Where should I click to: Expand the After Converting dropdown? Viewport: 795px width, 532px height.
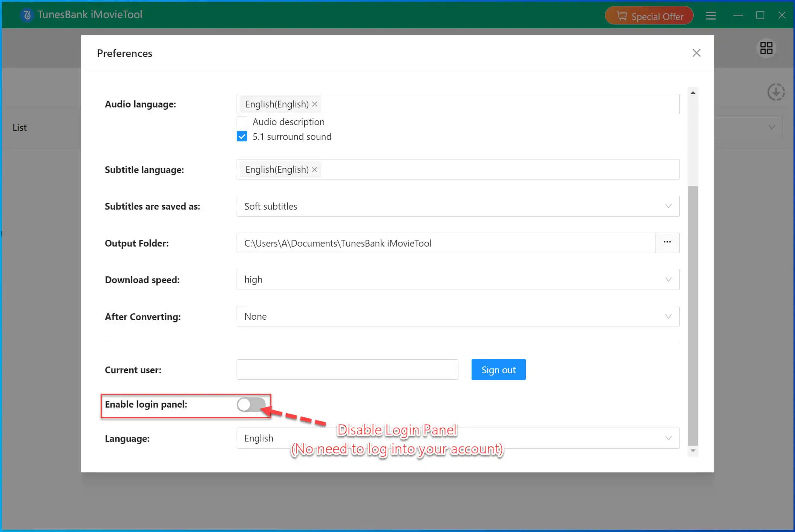[x=458, y=316]
